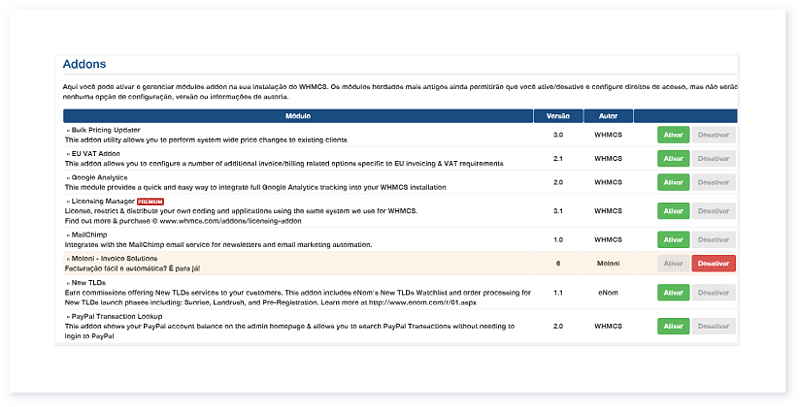The width and height of the screenshot is (800, 407).
Task: Click MailChimp description about newsletters
Action: (x=218, y=245)
